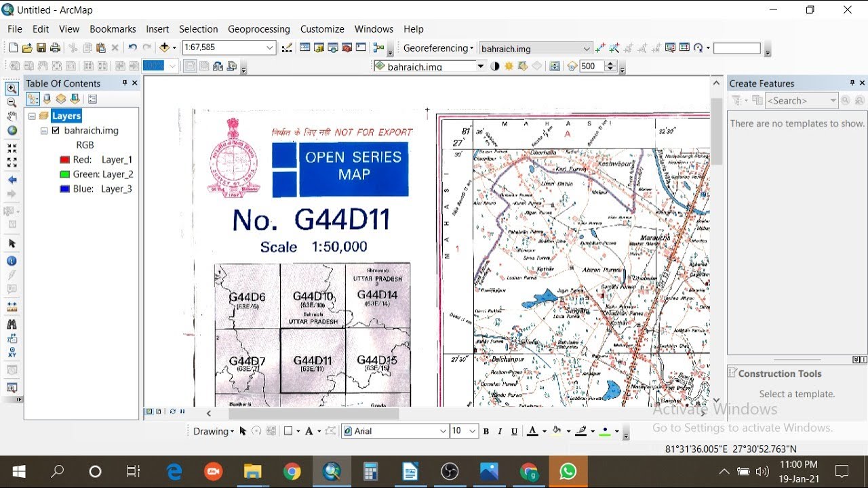Open the Go To XY tool

click(12, 352)
